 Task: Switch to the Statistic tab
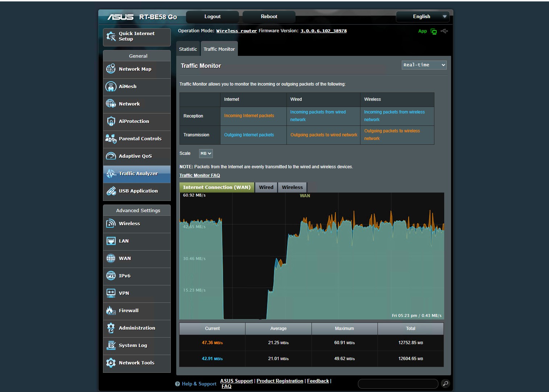(x=188, y=49)
